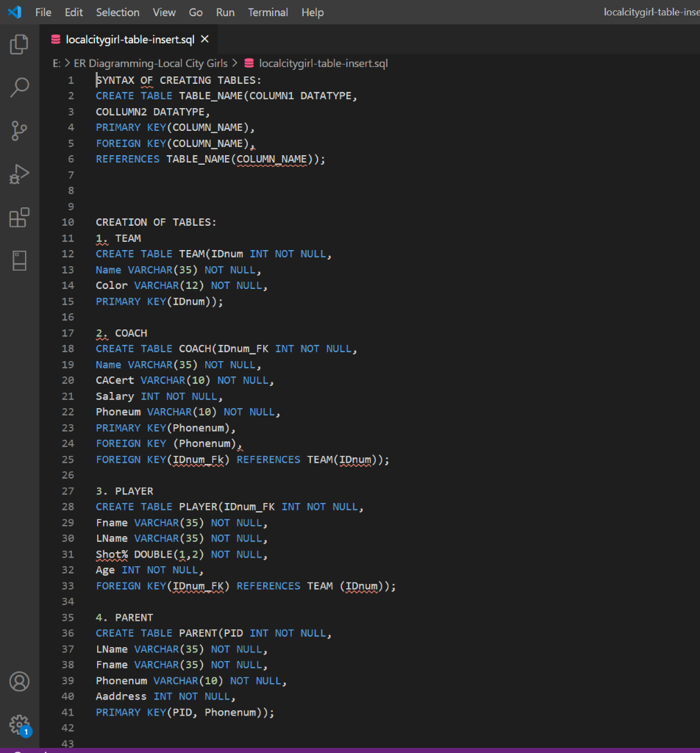Close the localcitygirl-table-insert.sql tab

coord(204,40)
